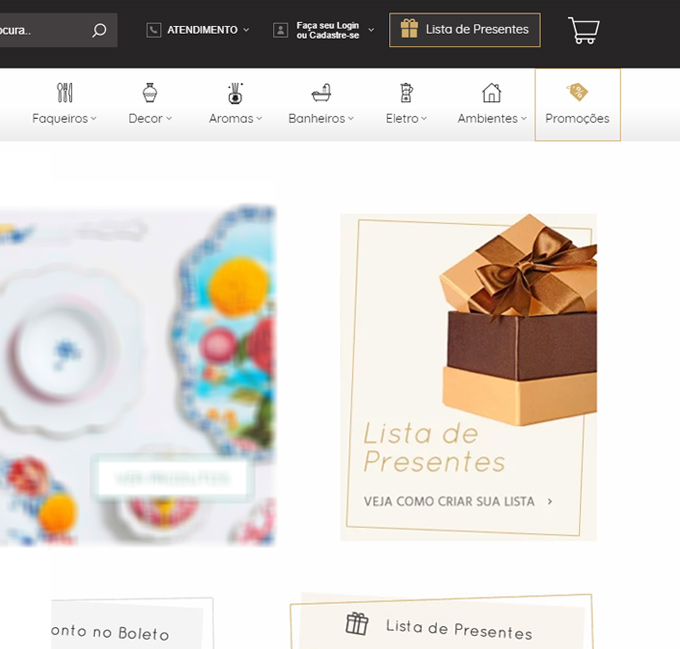Expand the login account dropdown arrow
This screenshot has width=680, height=649.
(371, 30)
